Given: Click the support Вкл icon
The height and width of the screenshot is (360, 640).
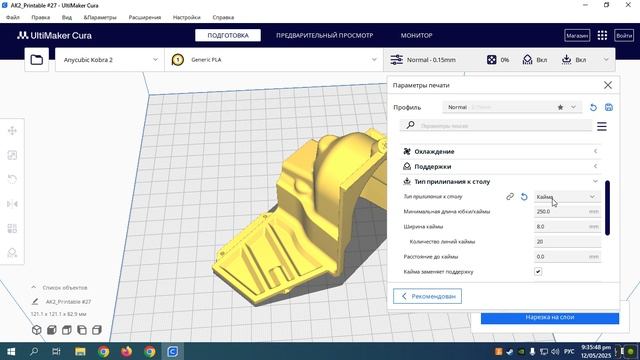Looking at the screenshot, I should click(x=527, y=60).
